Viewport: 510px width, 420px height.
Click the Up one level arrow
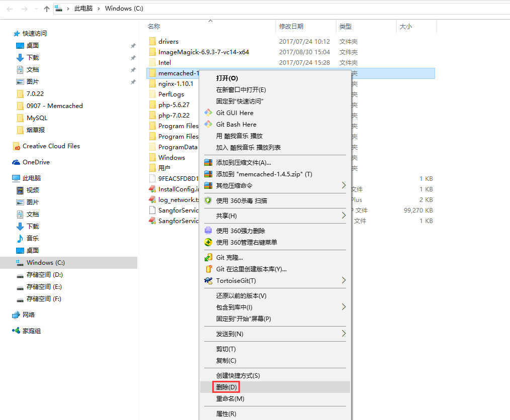point(47,9)
